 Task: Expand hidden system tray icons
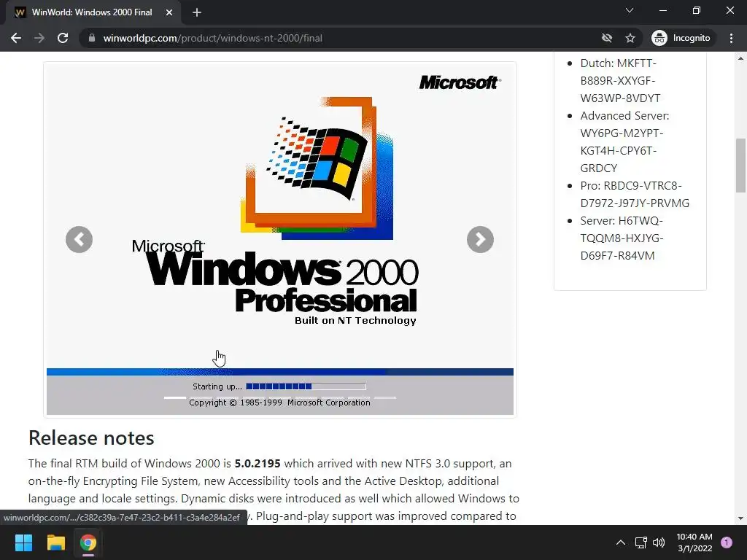620,542
